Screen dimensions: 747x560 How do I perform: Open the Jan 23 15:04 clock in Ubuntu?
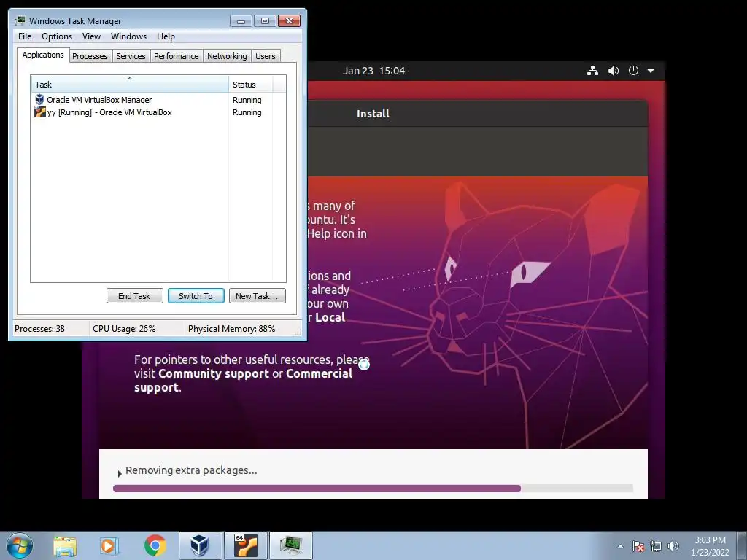tap(373, 71)
